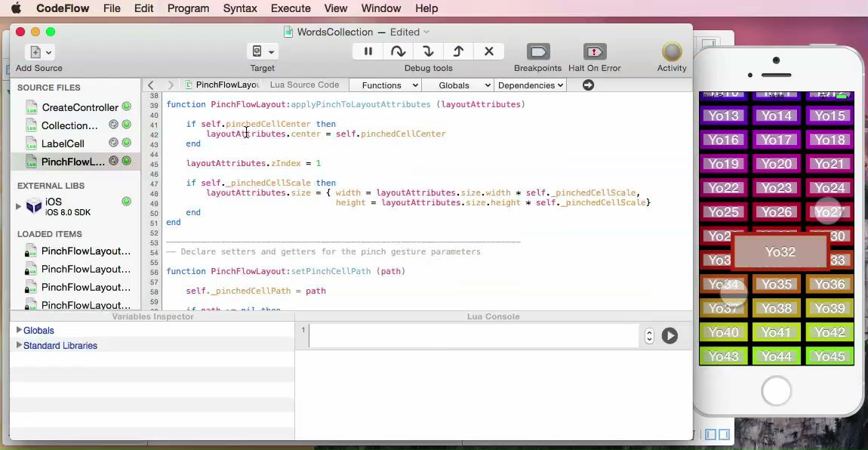
Task: Click the round arrow button beside Dependencies
Action: click(588, 85)
